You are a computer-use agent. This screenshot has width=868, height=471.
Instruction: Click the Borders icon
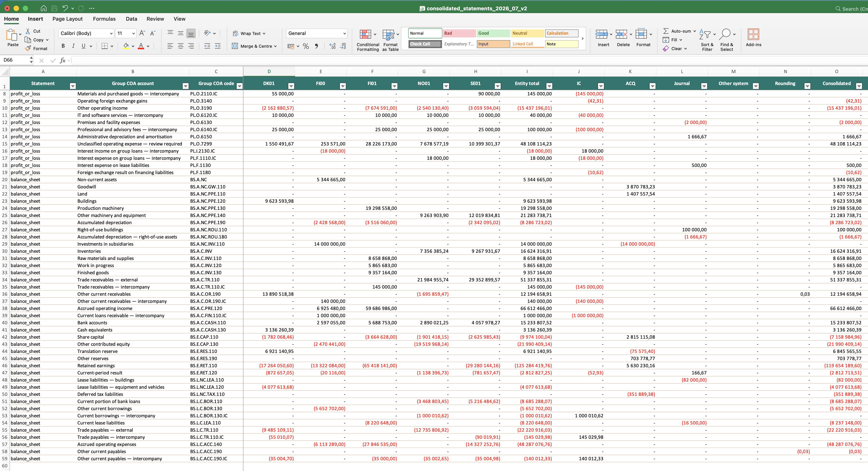click(x=105, y=46)
